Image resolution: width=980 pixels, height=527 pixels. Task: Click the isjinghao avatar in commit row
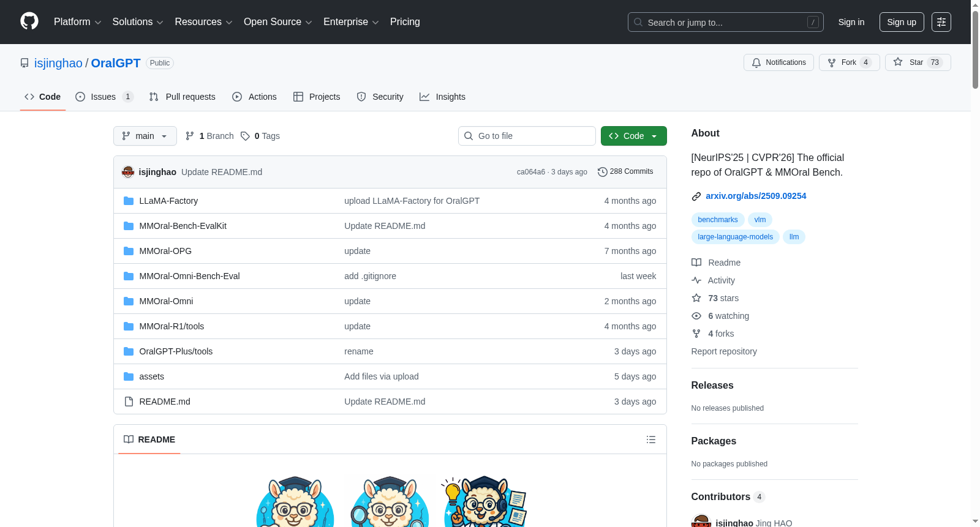coord(128,172)
